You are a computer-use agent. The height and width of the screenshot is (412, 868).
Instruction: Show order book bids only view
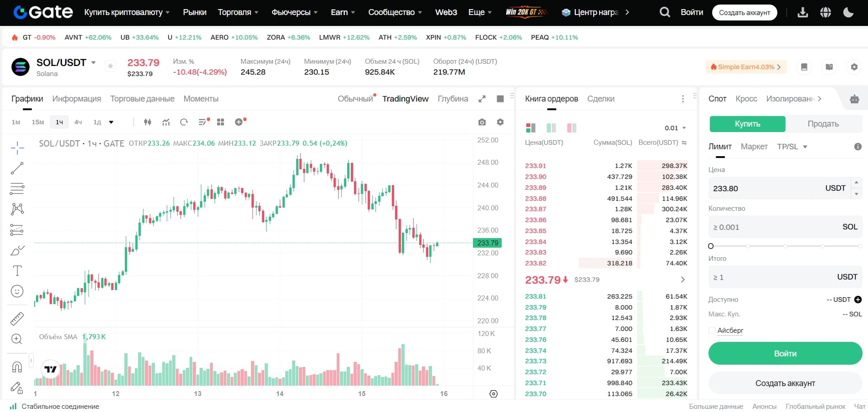pyautogui.click(x=551, y=128)
